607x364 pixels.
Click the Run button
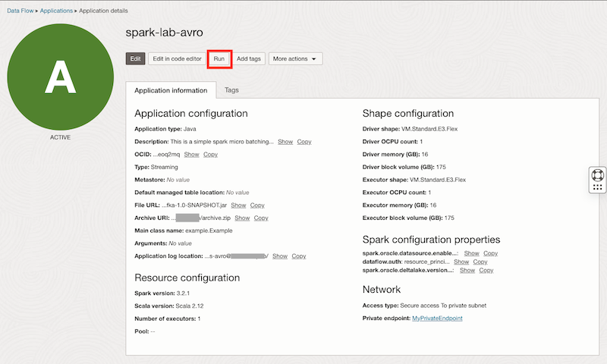(x=219, y=59)
